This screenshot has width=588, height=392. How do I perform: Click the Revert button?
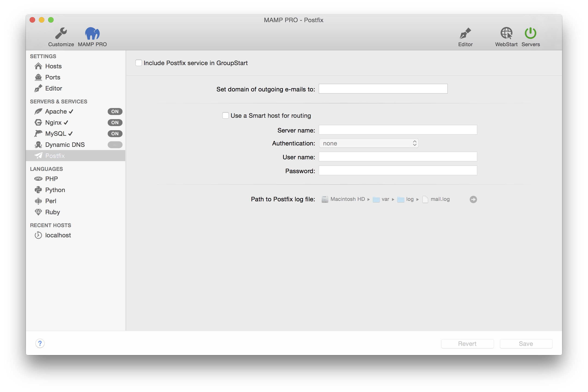point(467,344)
